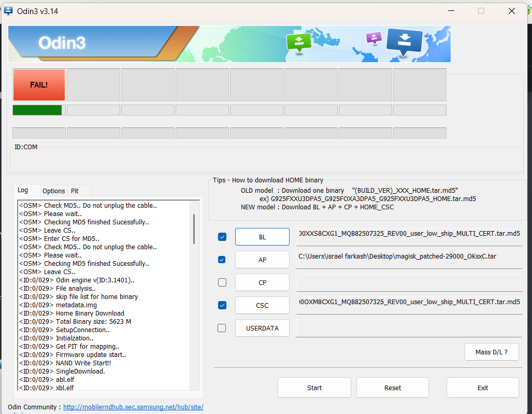This screenshot has width=532, height=414.
Task: Click the AP magisk_patched file path field
Action: (x=409, y=260)
